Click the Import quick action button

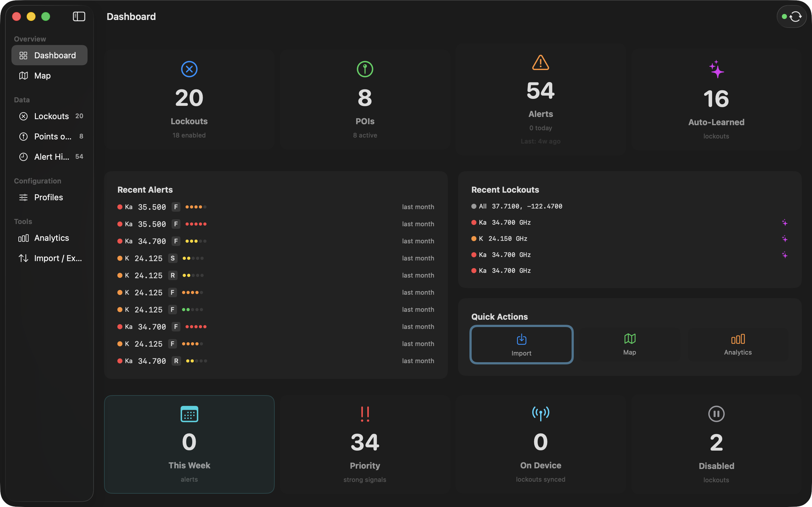point(521,345)
